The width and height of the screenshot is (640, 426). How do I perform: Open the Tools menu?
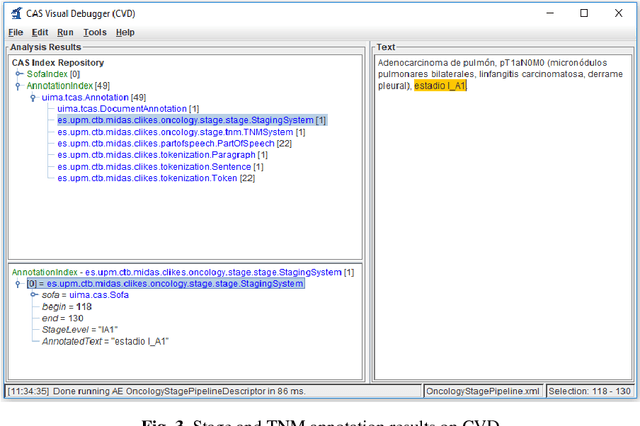94,32
